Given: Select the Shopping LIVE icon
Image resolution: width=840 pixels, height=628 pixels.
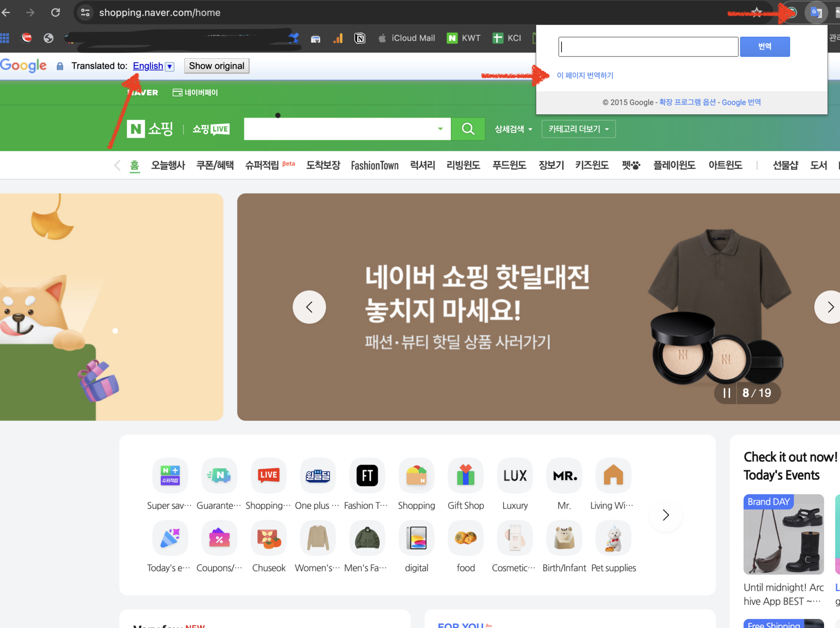Looking at the screenshot, I should [x=268, y=475].
